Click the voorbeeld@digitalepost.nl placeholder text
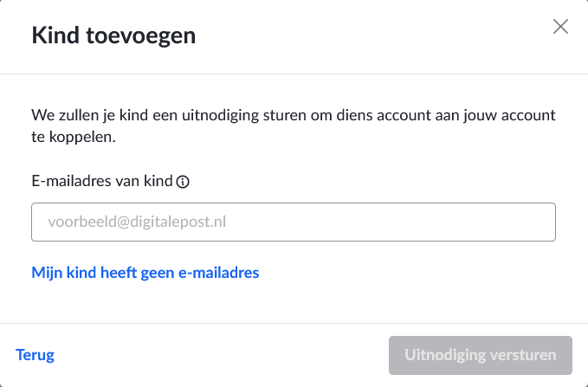Viewport: 588px width, 387px height. pyautogui.click(x=137, y=222)
